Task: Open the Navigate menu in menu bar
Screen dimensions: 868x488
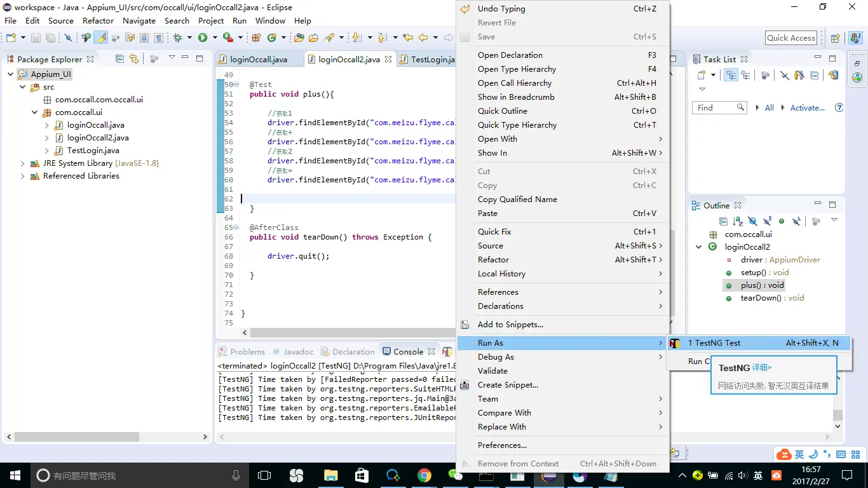Action: (139, 20)
